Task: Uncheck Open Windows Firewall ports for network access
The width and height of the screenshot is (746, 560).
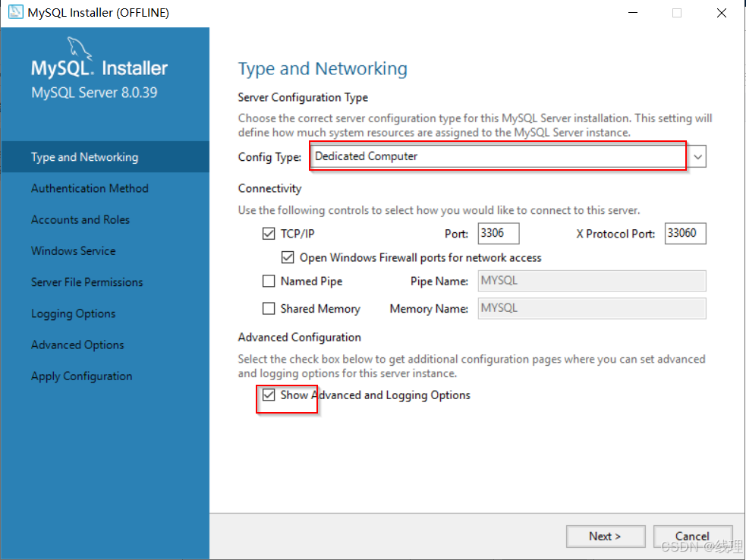Action: (288, 257)
